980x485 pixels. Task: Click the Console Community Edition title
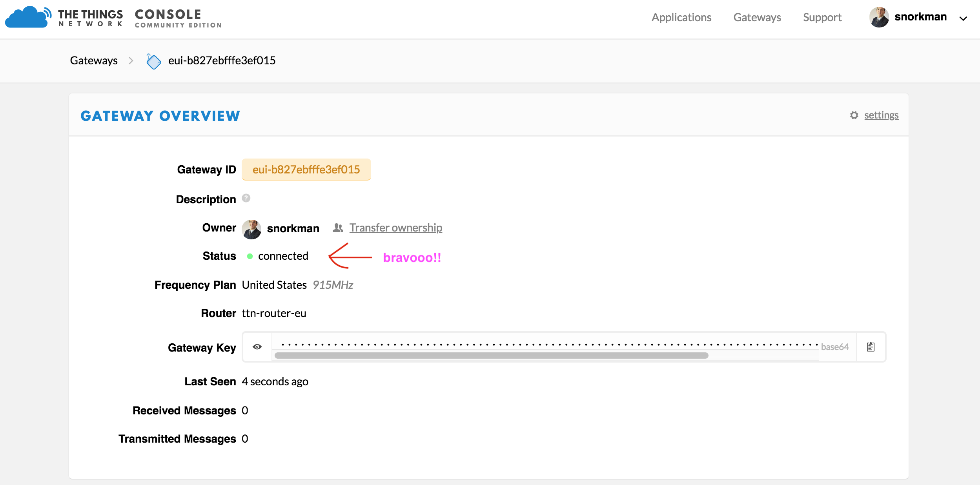click(178, 18)
